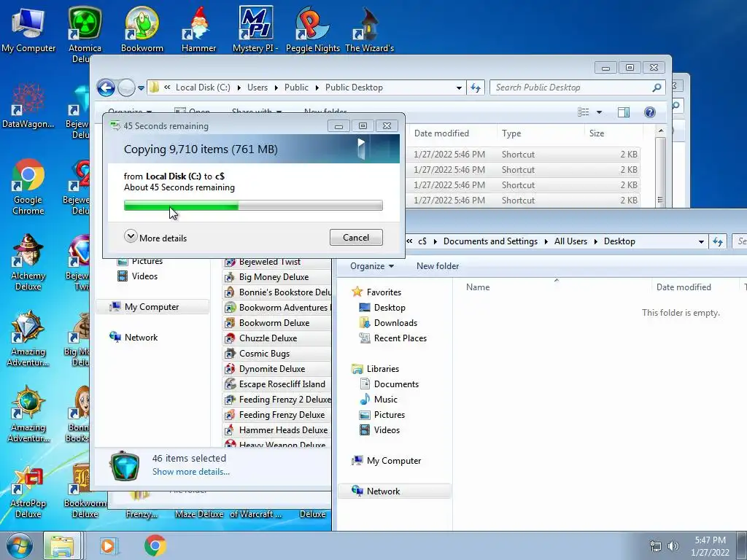The height and width of the screenshot is (560, 747).
Task: Open Windows Explorer taskbar icon
Action: pyautogui.click(x=62, y=546)
